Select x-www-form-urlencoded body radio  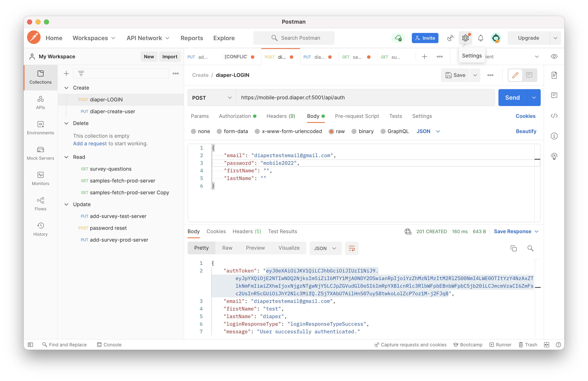coord(257,131)
